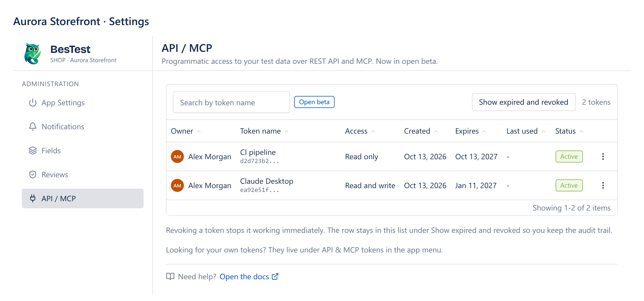The image size is (644, 301).
Task: Open the Claude Desktop row actions menu
Action: pos(603,185)
